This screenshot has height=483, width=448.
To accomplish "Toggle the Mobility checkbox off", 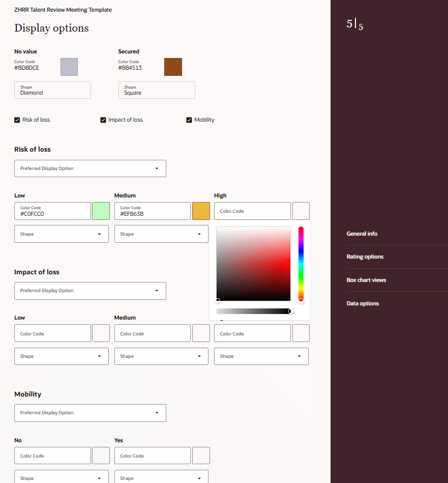I will coord(189,120).
